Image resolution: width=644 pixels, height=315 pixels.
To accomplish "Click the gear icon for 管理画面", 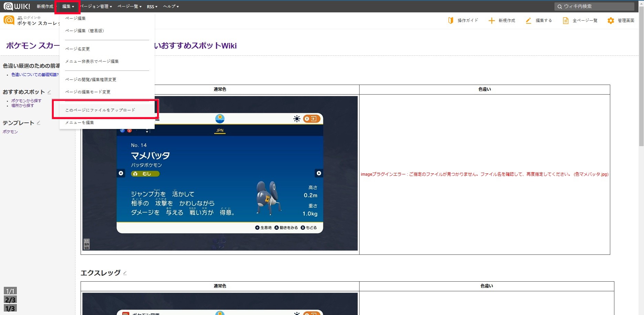I will coord(611,21).
